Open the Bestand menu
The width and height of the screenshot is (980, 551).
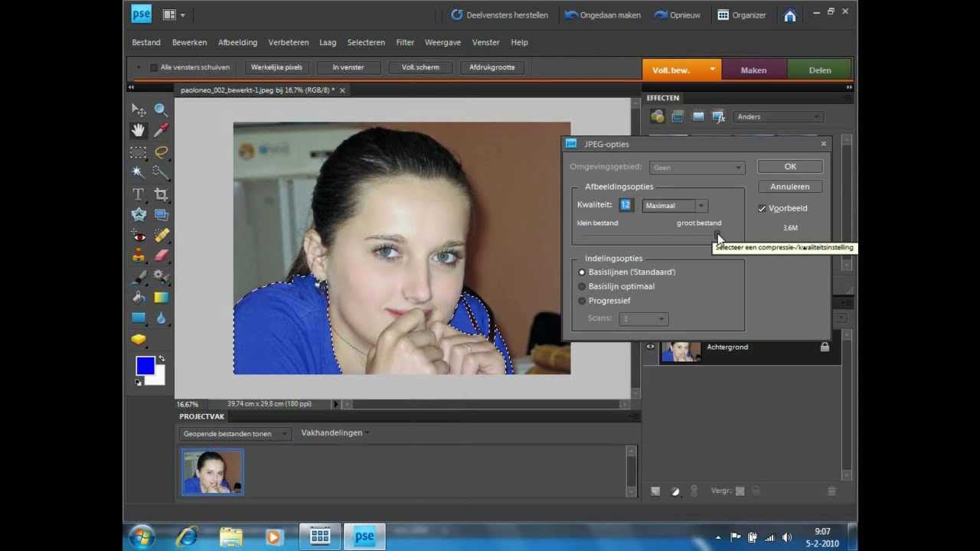pyautogui.click(x=146, y=42)
